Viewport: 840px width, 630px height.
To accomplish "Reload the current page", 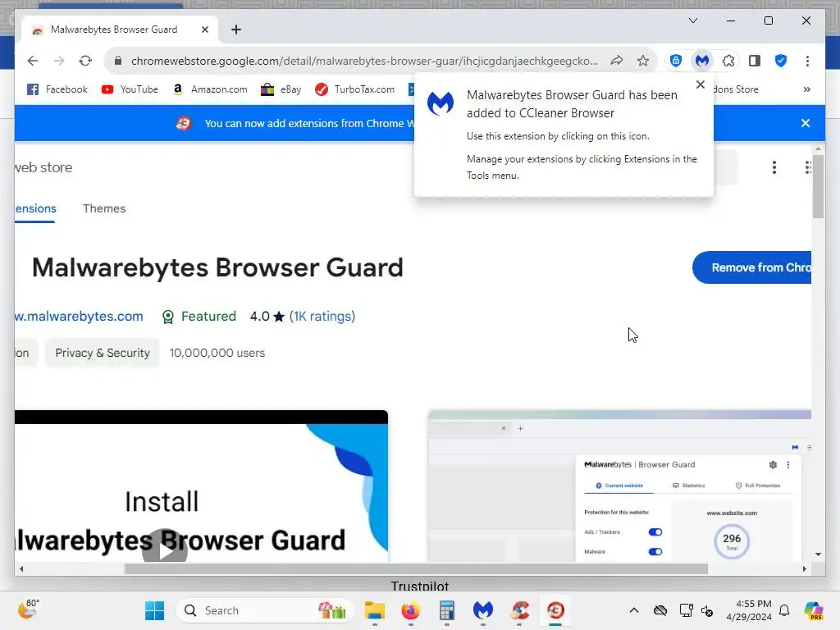I will coord(85,61).
